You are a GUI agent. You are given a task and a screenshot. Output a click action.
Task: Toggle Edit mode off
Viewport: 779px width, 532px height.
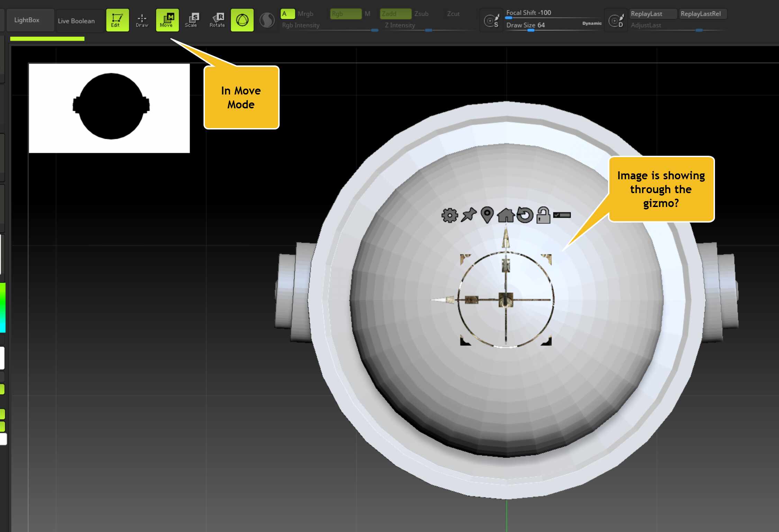click(x=117, y=20)
